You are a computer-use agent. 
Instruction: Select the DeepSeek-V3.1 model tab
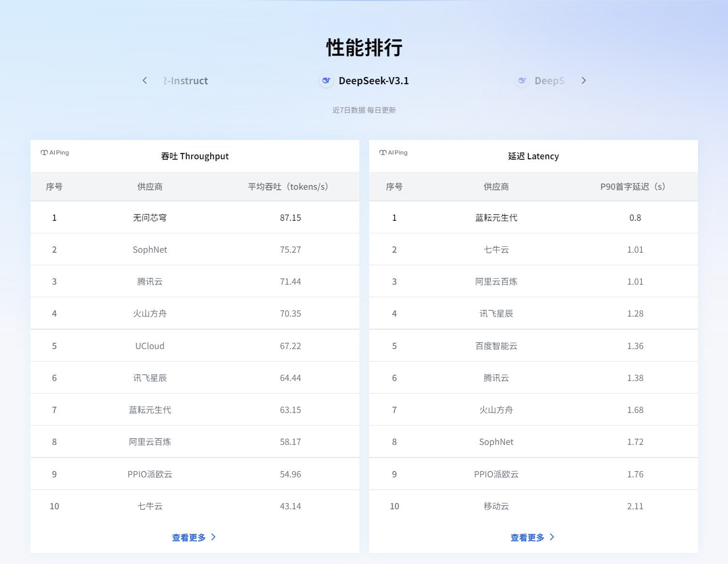coord(364,81)
